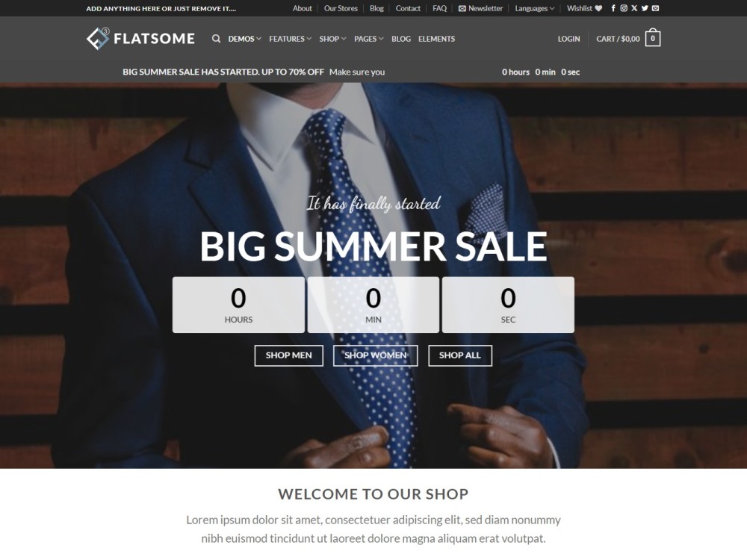The width and height of the screenshot is (747, 560).
Task: Expand the Languages dropdown
Action: 535,8
